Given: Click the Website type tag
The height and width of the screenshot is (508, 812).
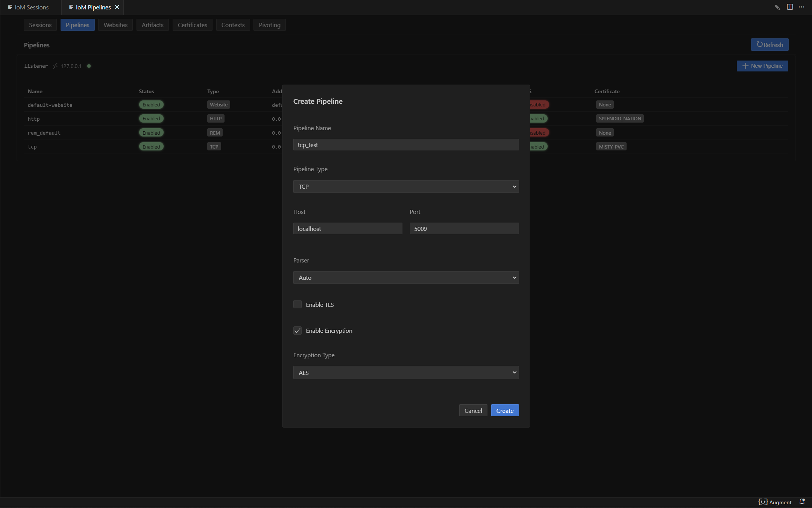Looking at the screenshot, I should tap(219, 105).
